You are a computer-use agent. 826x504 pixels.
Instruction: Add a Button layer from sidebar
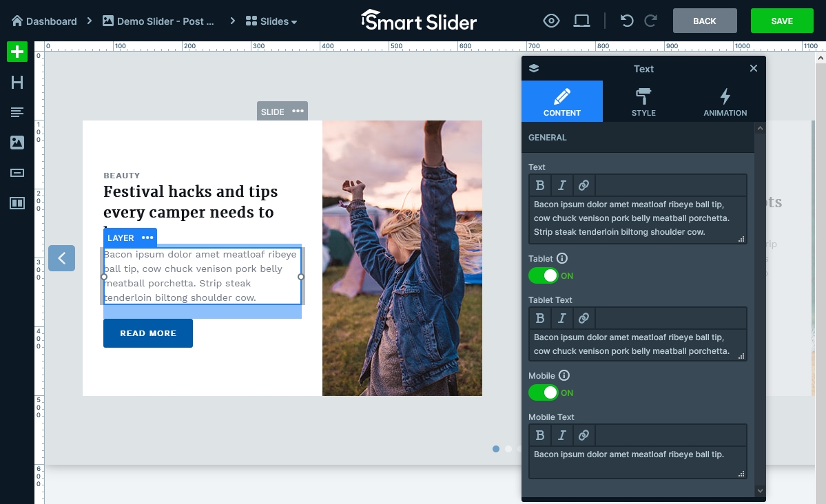coord(17,173)
